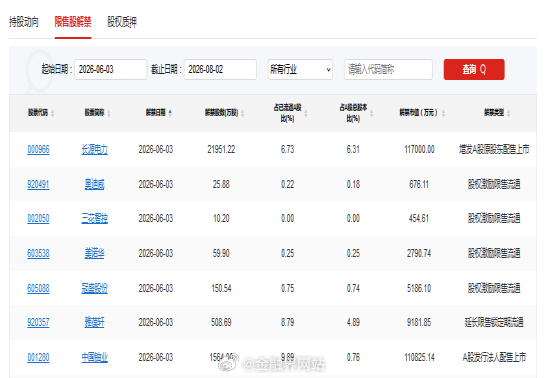Select the value 150.54 in 冠盛股份 row
The width and height of the screenshot is (547, 378).
click(x=221, y=288)
